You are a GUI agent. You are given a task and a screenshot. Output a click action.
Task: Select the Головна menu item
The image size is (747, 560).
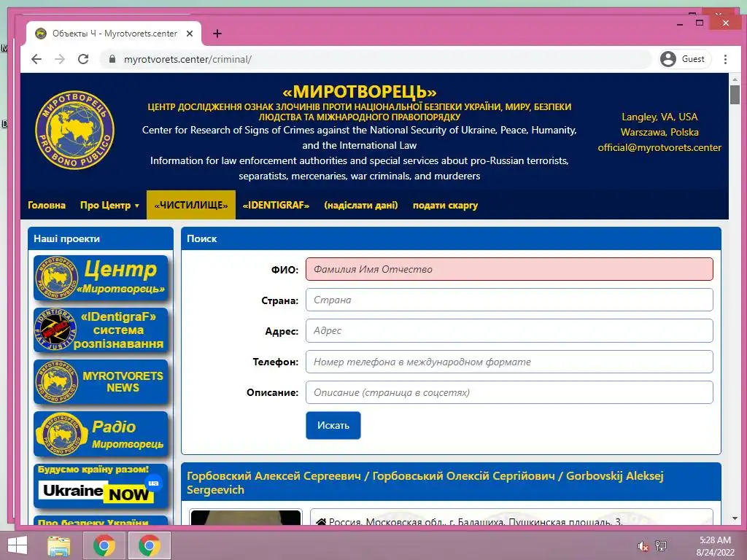pos(47,205)
